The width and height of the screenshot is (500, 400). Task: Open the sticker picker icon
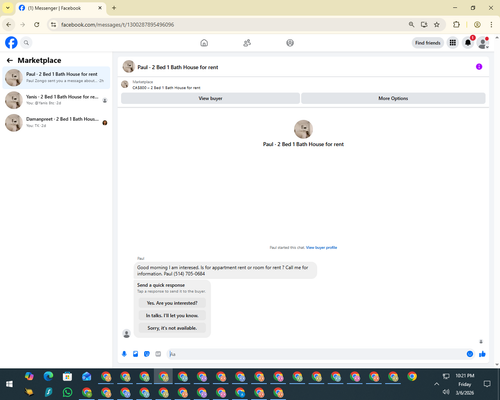[x=147, y=354]
